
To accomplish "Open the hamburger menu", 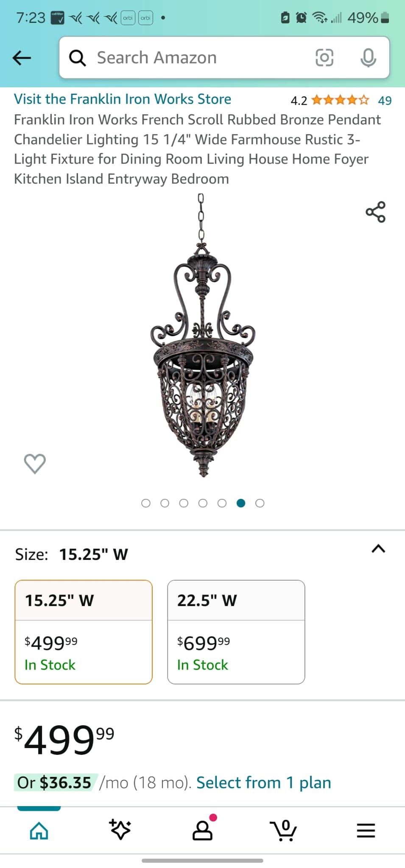I will 366,830.
